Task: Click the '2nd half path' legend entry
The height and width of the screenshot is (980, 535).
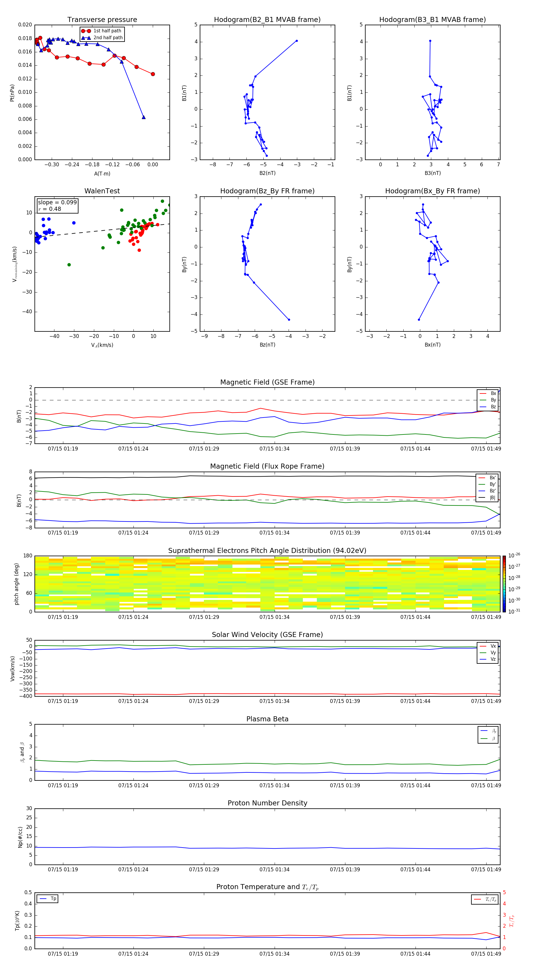Action: [x=102, y=38]
